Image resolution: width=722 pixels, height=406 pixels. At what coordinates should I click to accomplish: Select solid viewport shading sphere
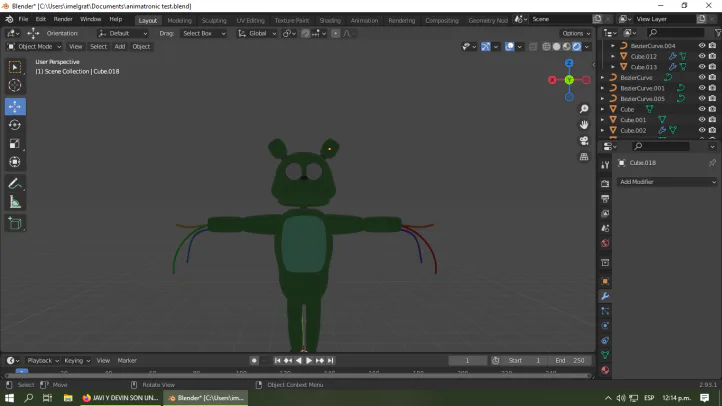(x=557, y=46)
